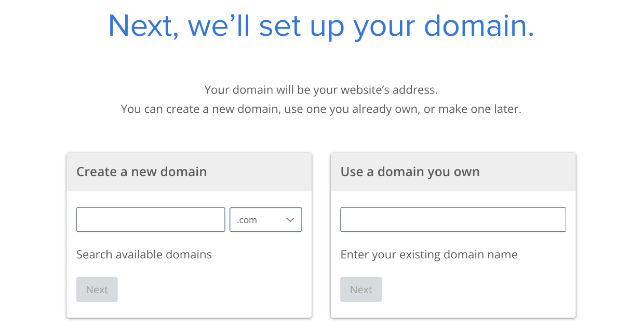Open the .com domain extension dropdown
The width and height of the screenshot is (644, 329).
point(265,220)
